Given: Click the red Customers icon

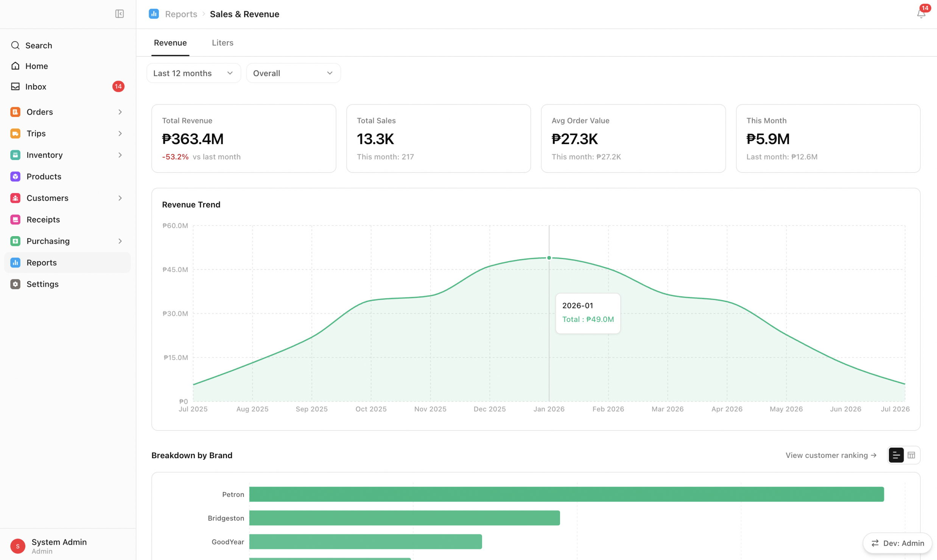Looking at the screenshot, I should 15,198.
